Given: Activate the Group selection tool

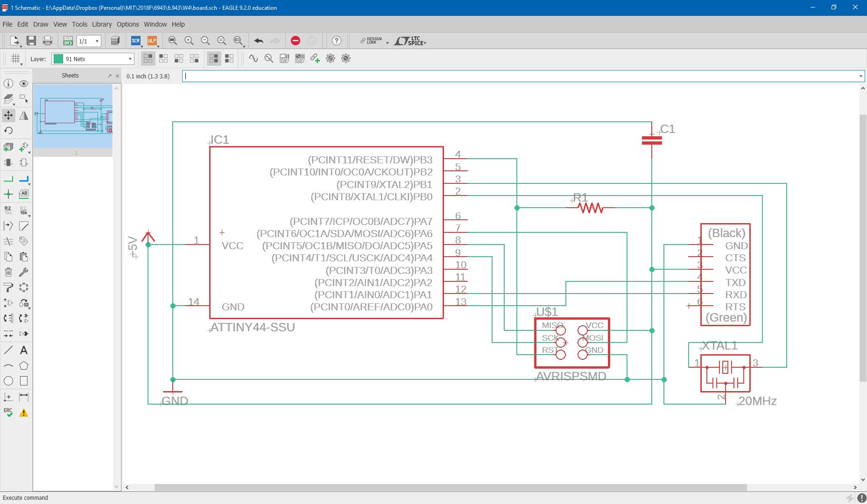Looking at the screenshot, I should click(24, 99).
